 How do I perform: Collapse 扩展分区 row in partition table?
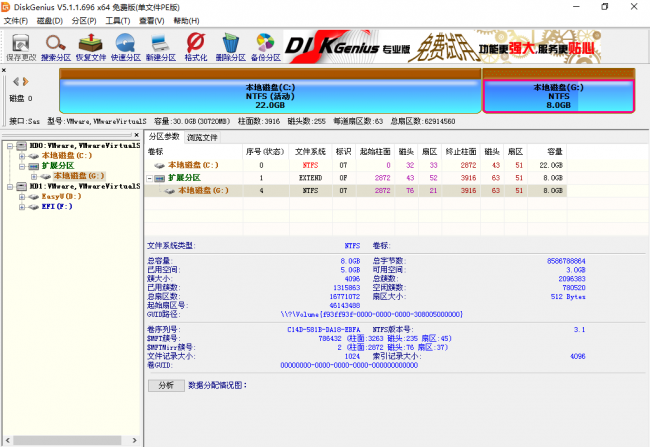pos(150,179)
